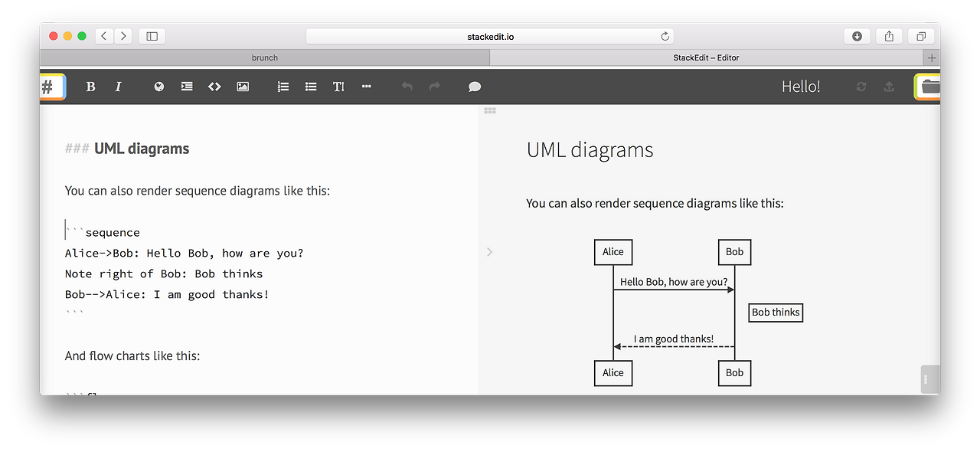980x452 pixels.
Task: Insert a hyperlink with globe icon
Action: point(159,87)
